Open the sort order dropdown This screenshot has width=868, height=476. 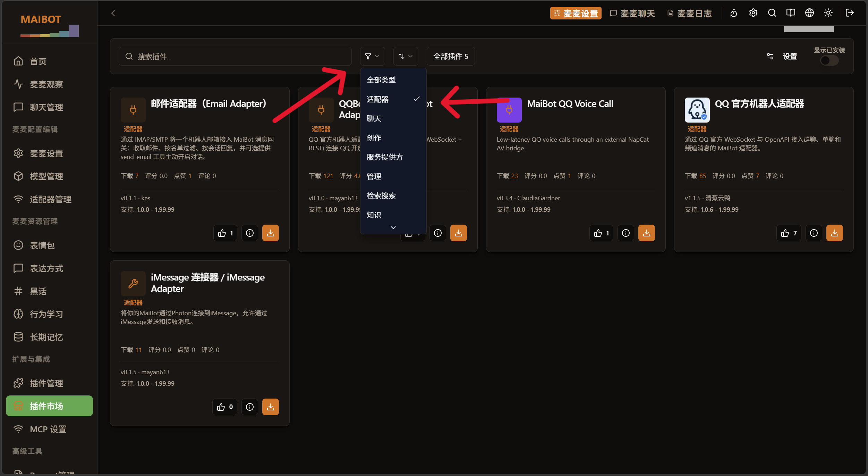pyautogui.click(x=406, y=56)
